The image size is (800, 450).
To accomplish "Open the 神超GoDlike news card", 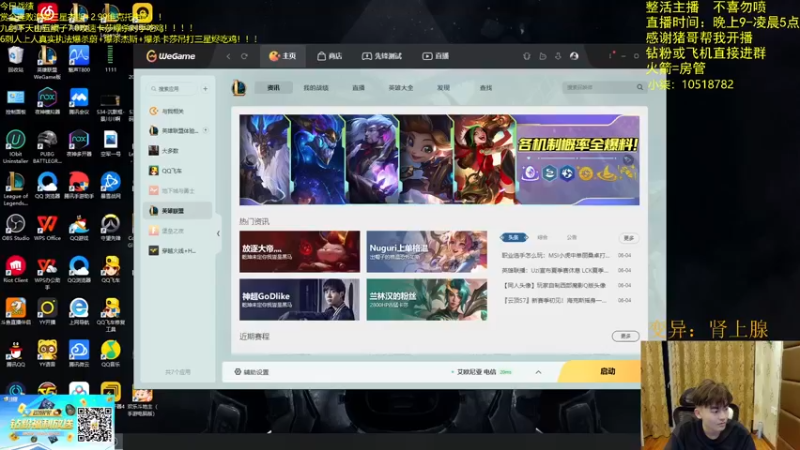I will (x=299, y=299).
